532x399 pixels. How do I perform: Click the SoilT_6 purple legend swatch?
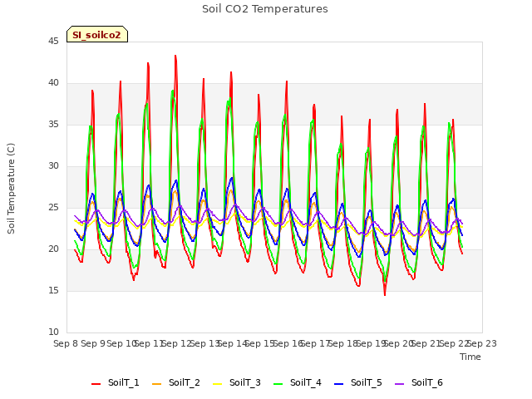pyautogui.click(x=399, y=384)
